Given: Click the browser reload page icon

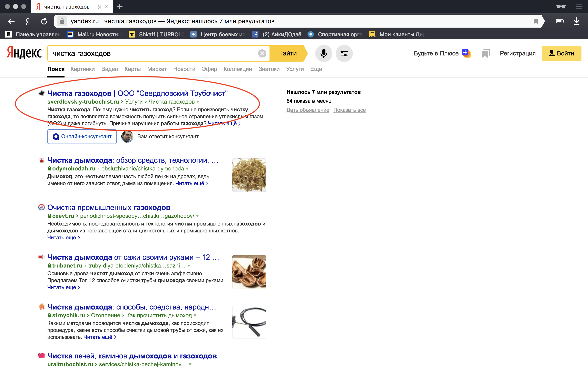Looking at the screenshot, I should 44,21.
